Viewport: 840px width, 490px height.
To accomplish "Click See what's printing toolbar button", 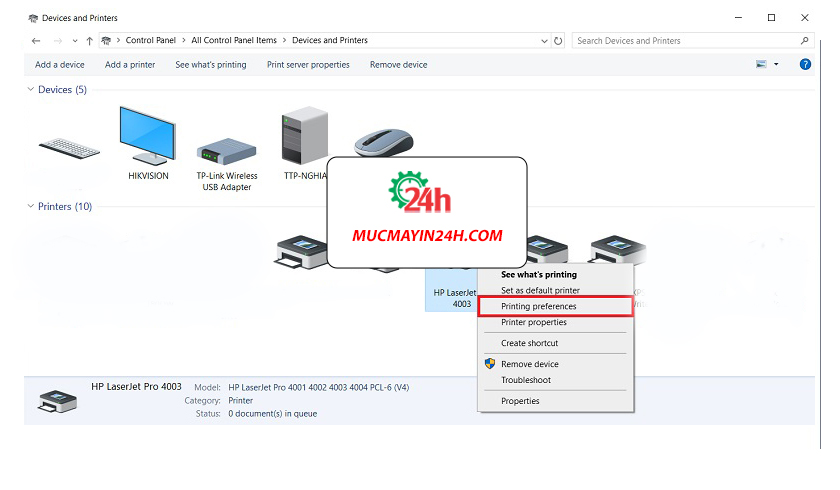I will point(211,65).
